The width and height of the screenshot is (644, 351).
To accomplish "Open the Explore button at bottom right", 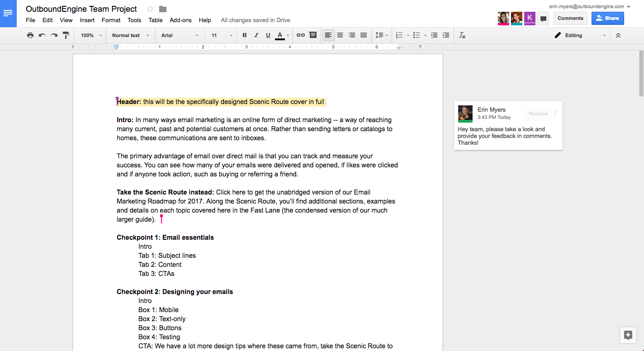I will point(628,335).
